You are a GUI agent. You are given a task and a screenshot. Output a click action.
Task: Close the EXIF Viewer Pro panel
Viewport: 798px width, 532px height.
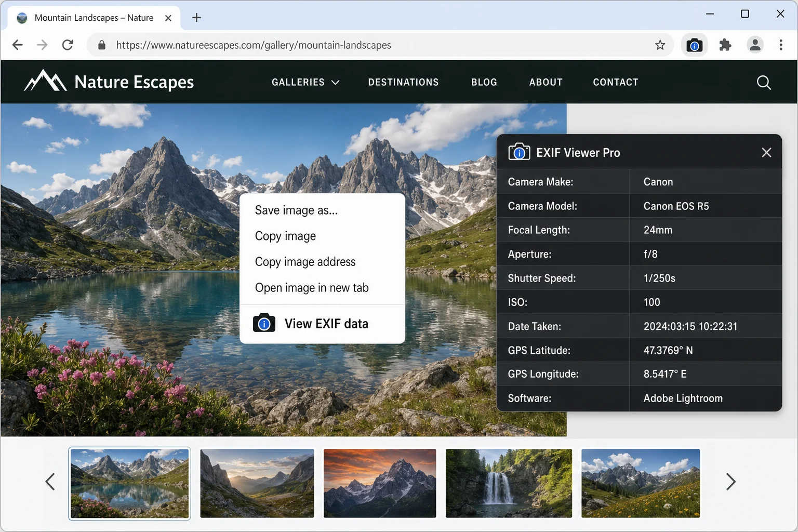coord(766,152)
